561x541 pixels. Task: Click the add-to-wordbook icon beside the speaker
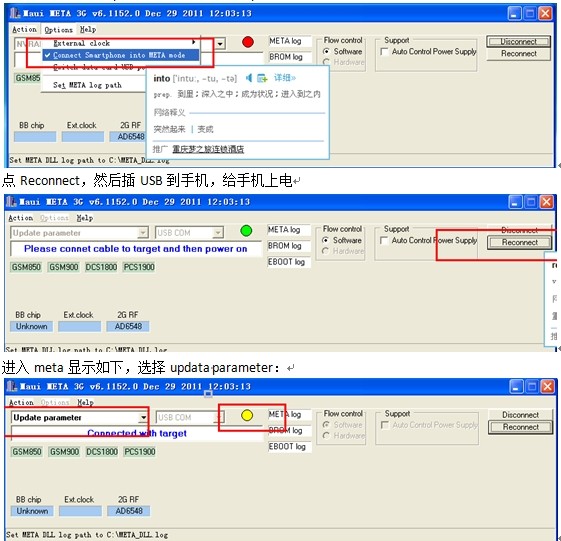(262, 78)
